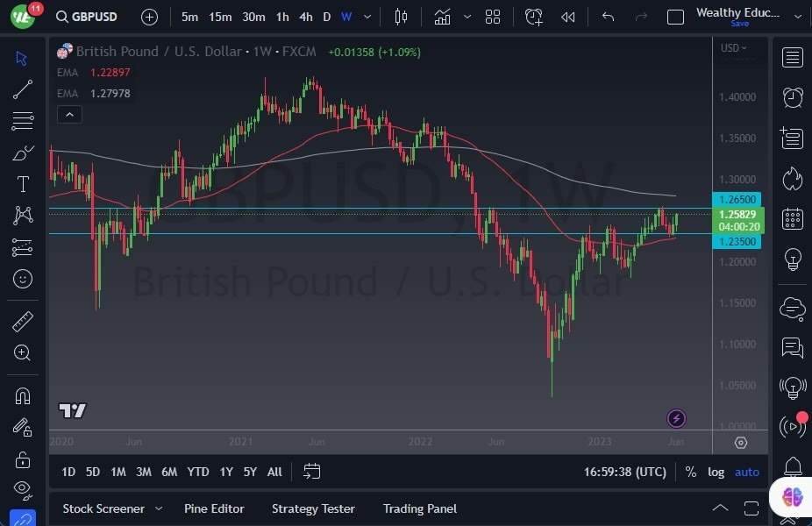Open the USD price scale dropdown
This screenshot has width=812, height=526.
click(735, 48)
